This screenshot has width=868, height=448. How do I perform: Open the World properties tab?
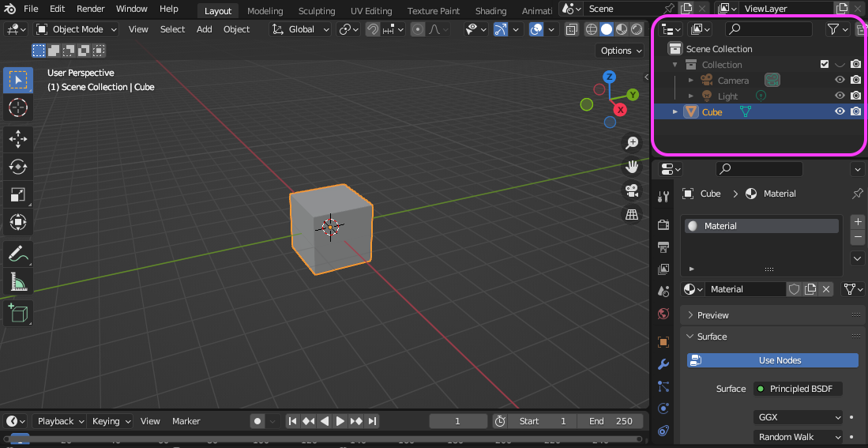pos(663,314)
